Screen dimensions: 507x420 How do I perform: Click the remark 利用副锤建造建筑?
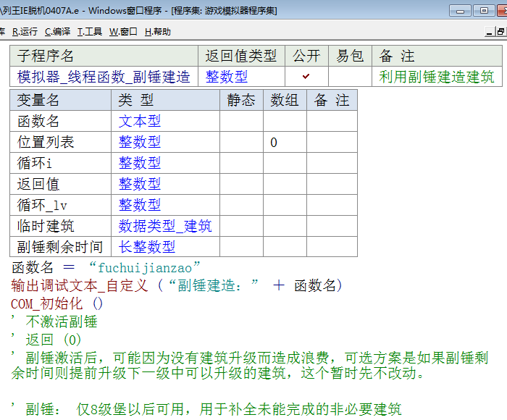tap(437, 77)
